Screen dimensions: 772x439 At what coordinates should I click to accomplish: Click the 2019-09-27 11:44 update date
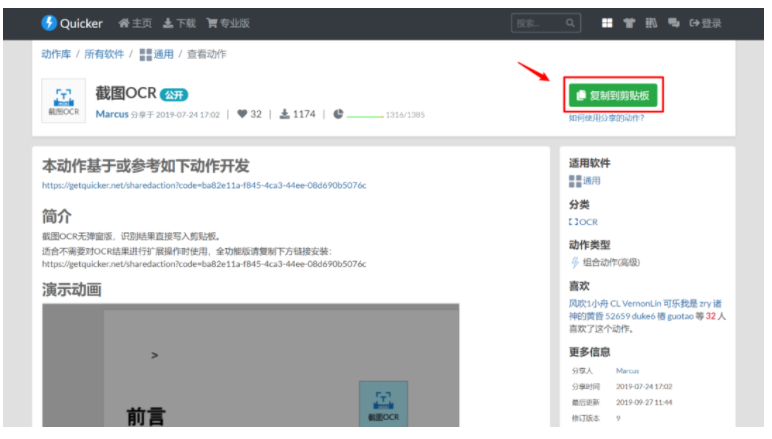[643, 402]
